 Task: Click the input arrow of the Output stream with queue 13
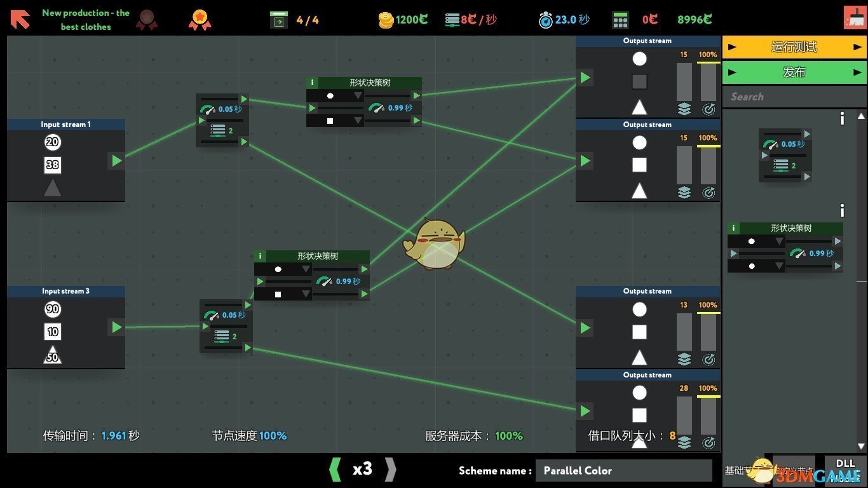[585, 328]
